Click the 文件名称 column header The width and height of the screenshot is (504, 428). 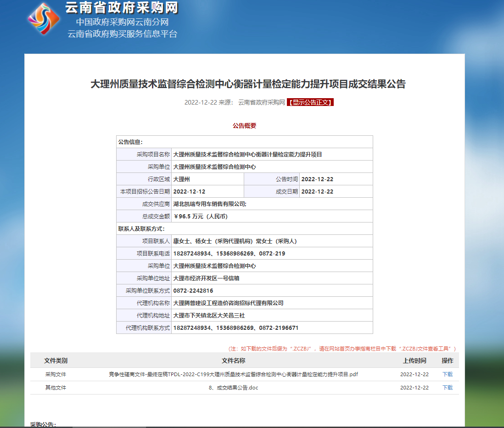click(233, 361)
